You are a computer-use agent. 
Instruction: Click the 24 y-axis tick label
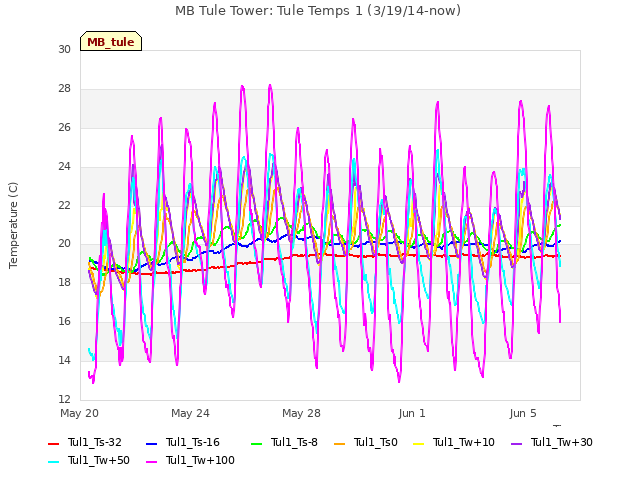64,166
